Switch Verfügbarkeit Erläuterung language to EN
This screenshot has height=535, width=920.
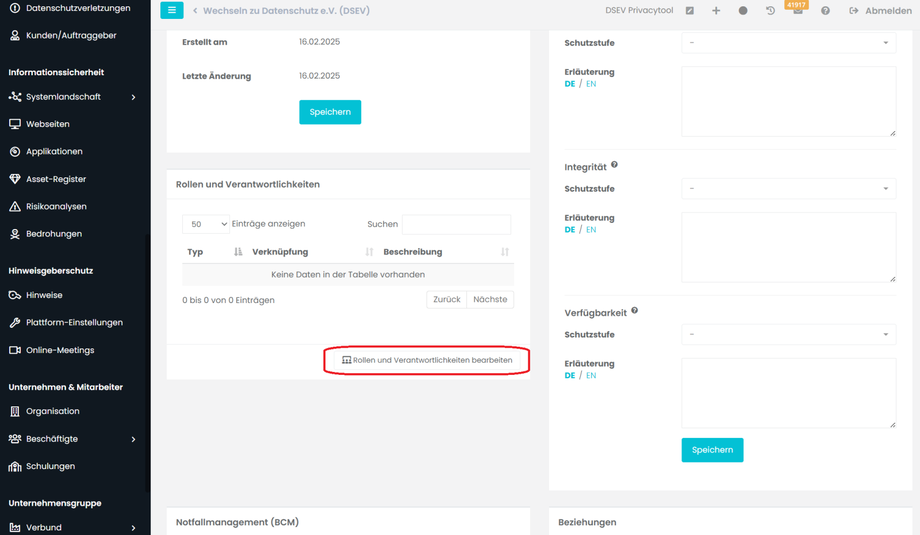click(x=591, y=376)
